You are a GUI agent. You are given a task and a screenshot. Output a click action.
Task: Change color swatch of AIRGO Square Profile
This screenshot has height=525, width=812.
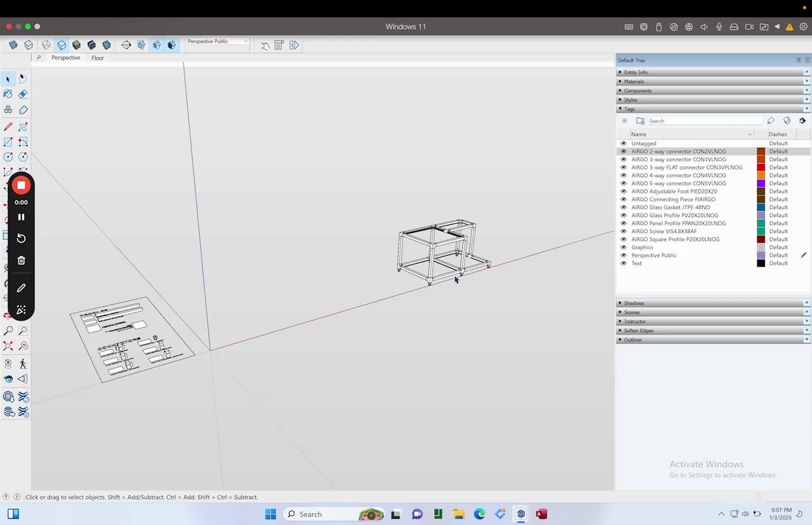tap(761, 239)
